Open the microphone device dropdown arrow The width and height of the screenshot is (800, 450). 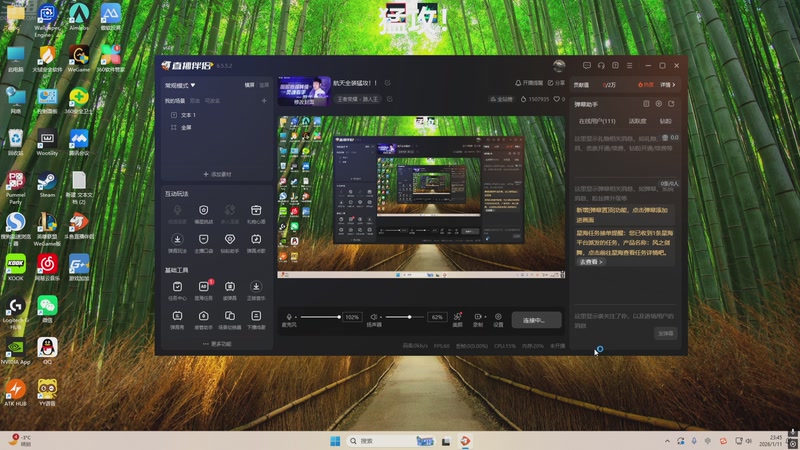296,317
